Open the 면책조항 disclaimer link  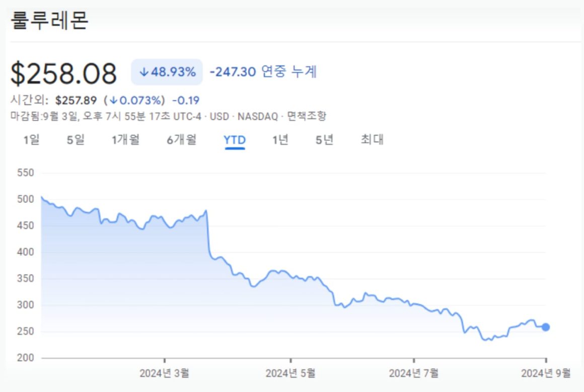point(307,116)
